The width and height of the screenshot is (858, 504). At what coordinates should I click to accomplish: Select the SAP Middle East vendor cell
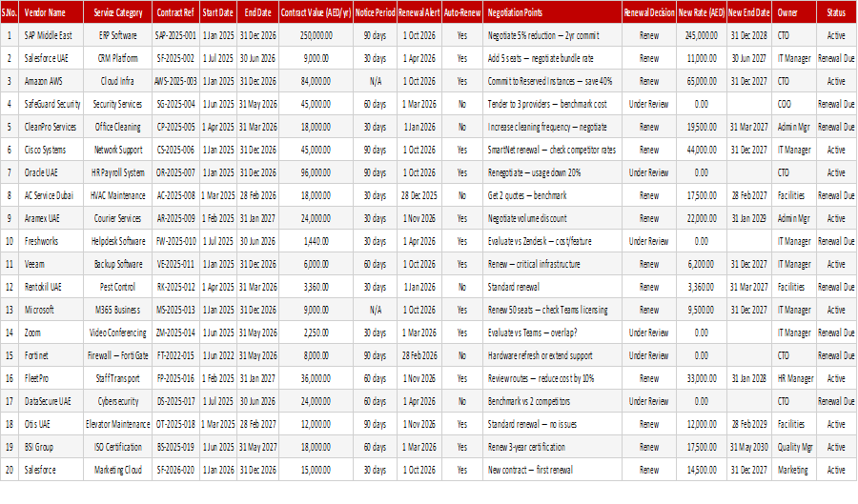click(51, 35)
